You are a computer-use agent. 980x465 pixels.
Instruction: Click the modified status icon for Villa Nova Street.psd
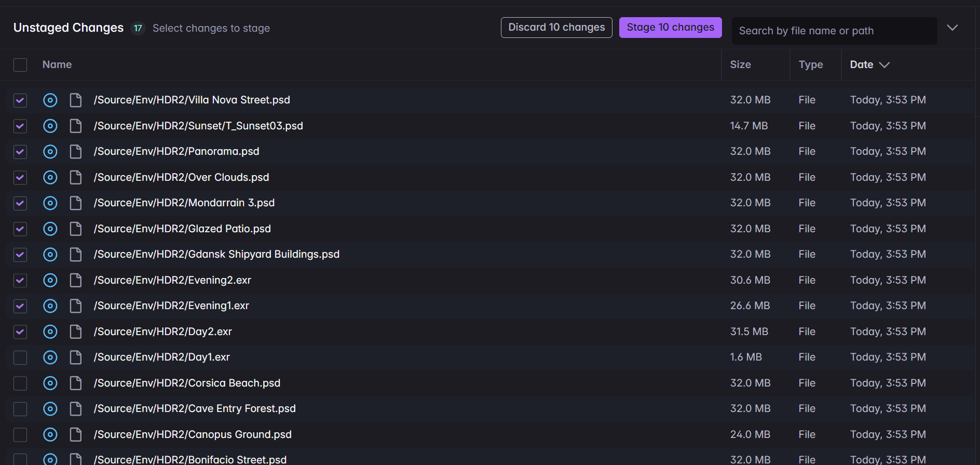point(50,100)
